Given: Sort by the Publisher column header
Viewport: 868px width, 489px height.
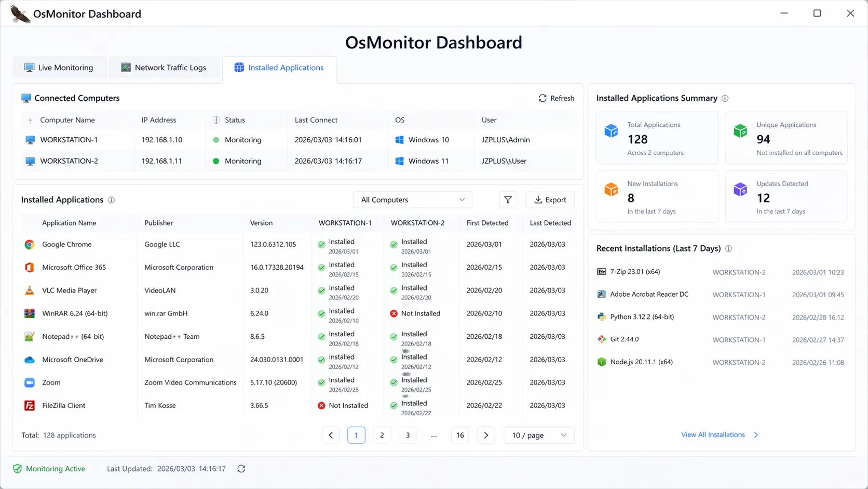Looking at the screenshot, I should click(x=159, y=223).
